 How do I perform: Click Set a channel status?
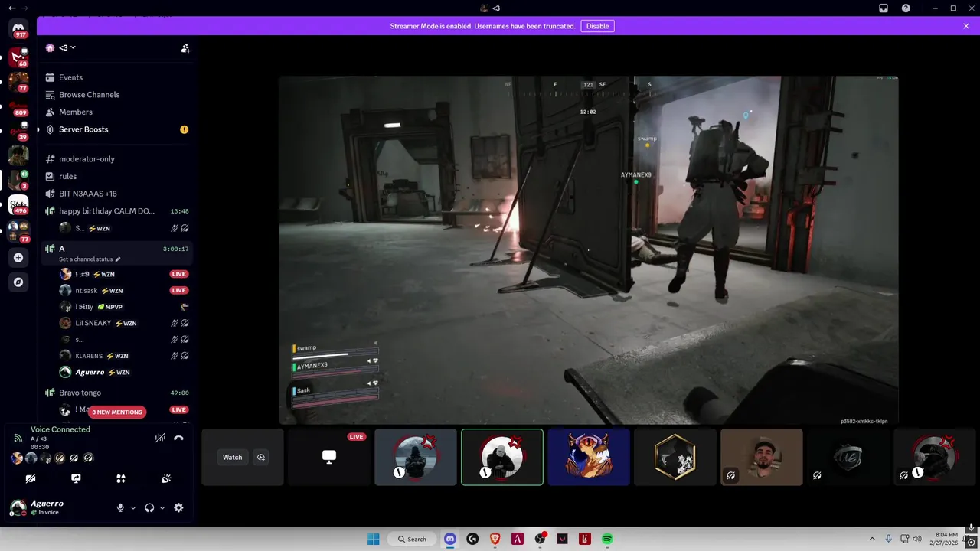[90, 259]
